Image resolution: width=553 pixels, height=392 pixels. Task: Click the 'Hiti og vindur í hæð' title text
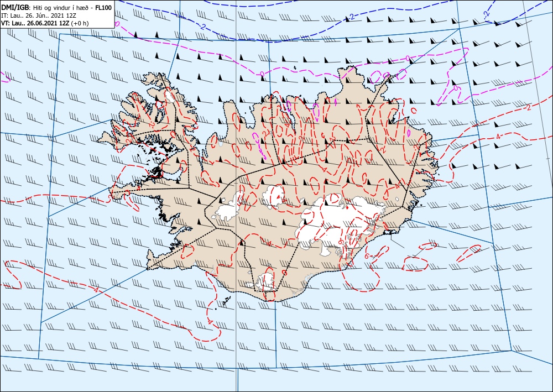pyautogui.click(x=60, y=7)
